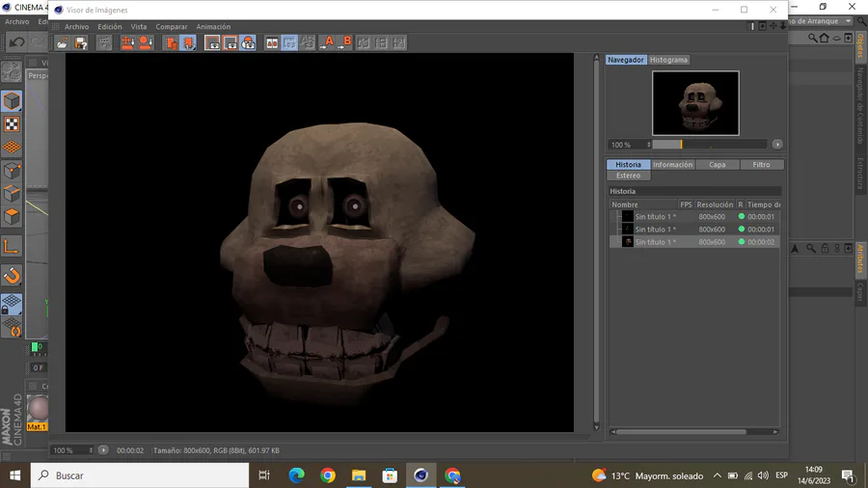Screen dimensions: 868x488
Task: Select the Polygons mode orange cube icon
Action: pos(12,216)
